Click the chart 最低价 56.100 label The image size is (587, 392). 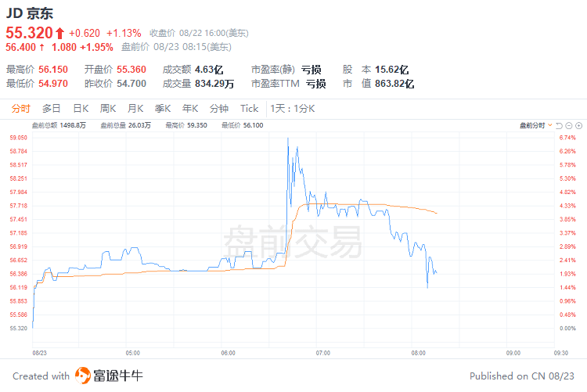(242, 125)
